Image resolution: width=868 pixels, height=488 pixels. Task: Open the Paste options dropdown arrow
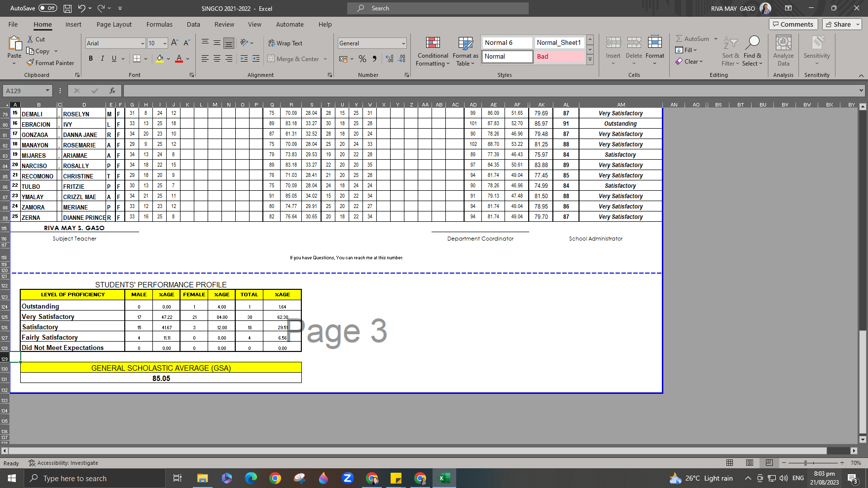pos(14,64)
